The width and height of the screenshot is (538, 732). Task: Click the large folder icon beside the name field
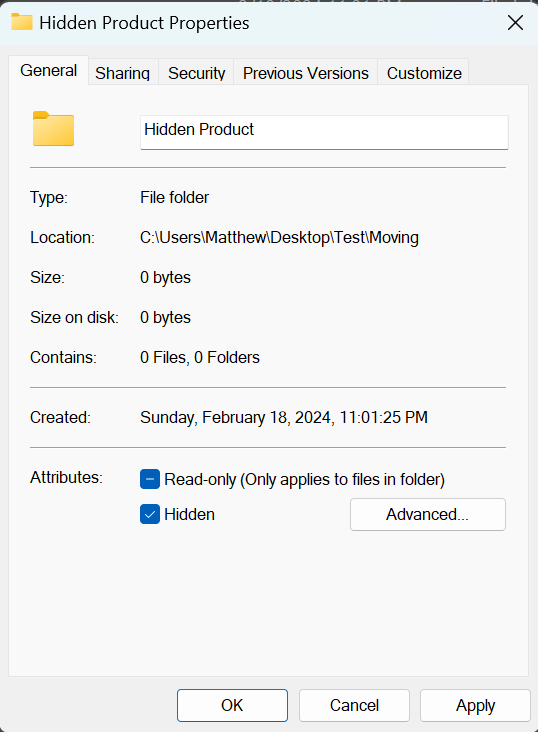(53, 129)
